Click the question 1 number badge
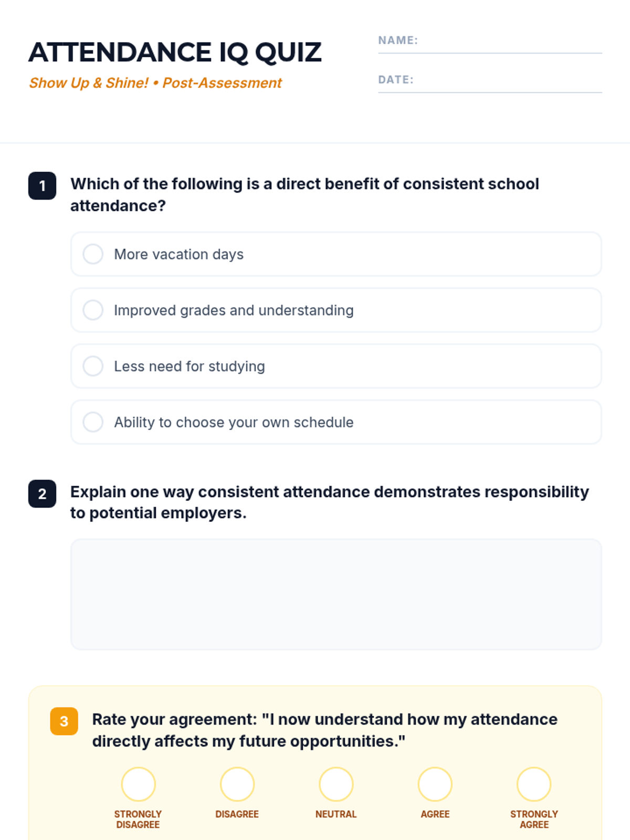This screenshot has height=840, width=630. pos(43,186)
